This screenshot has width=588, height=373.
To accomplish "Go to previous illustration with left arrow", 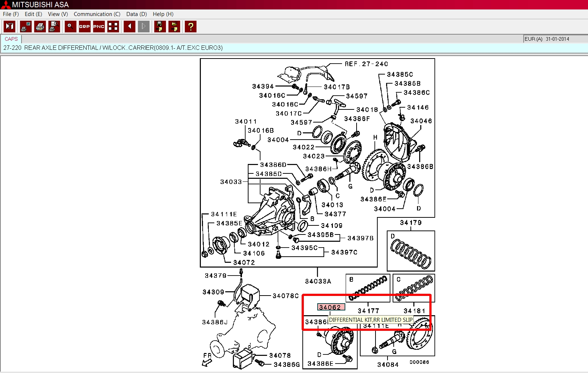I will click(130, 27).
